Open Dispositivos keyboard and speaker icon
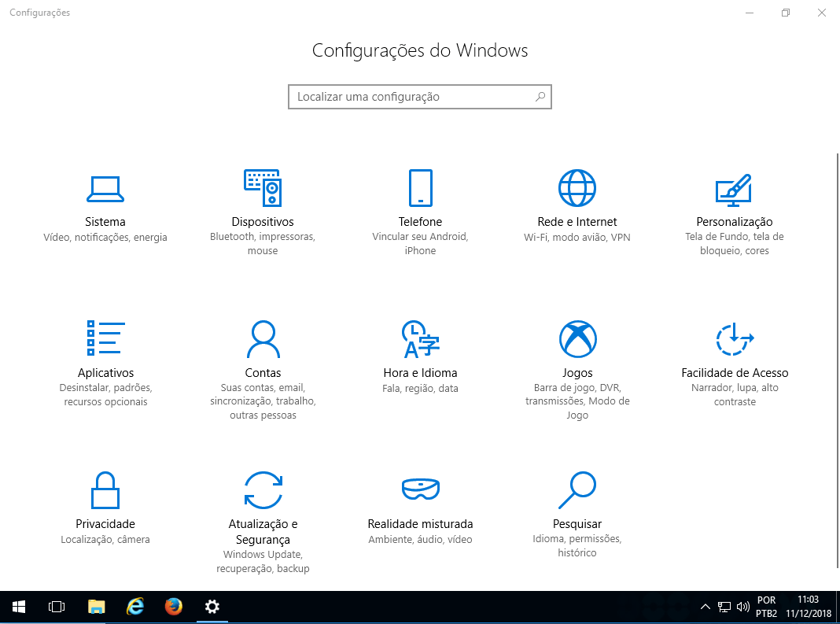840x624 pixels. [x=263, y=188]
